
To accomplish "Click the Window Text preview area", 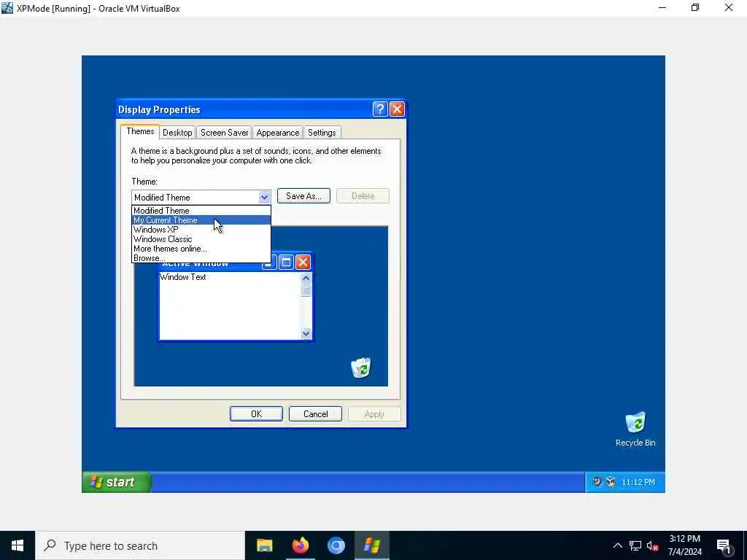I will pos(230,306).
